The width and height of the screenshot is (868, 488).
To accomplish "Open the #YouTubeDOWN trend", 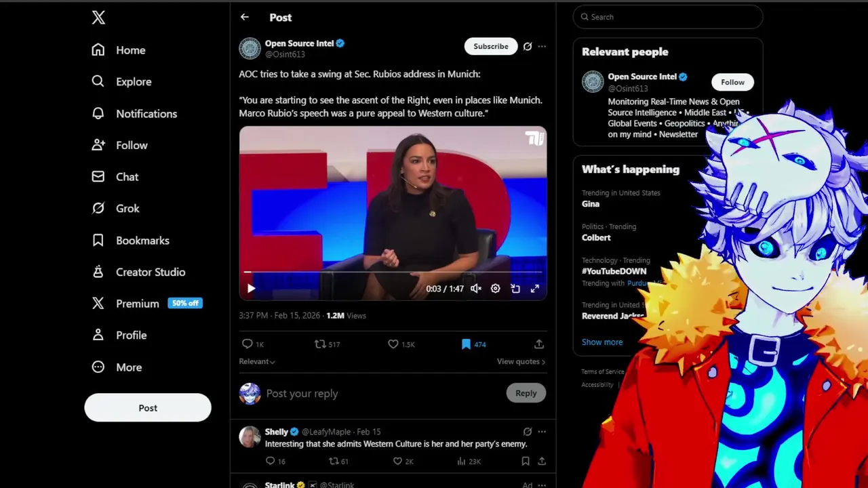I will tap(614, 270).
